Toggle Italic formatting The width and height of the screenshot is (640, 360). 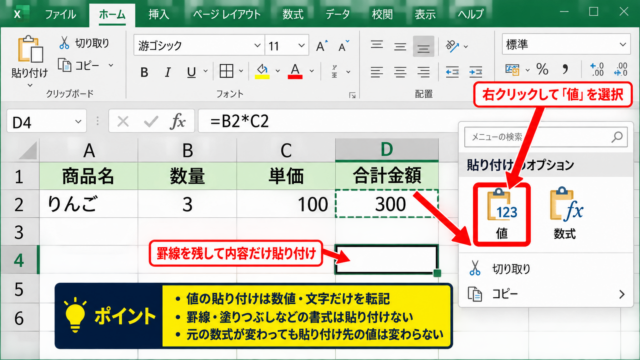click(167, 73)
